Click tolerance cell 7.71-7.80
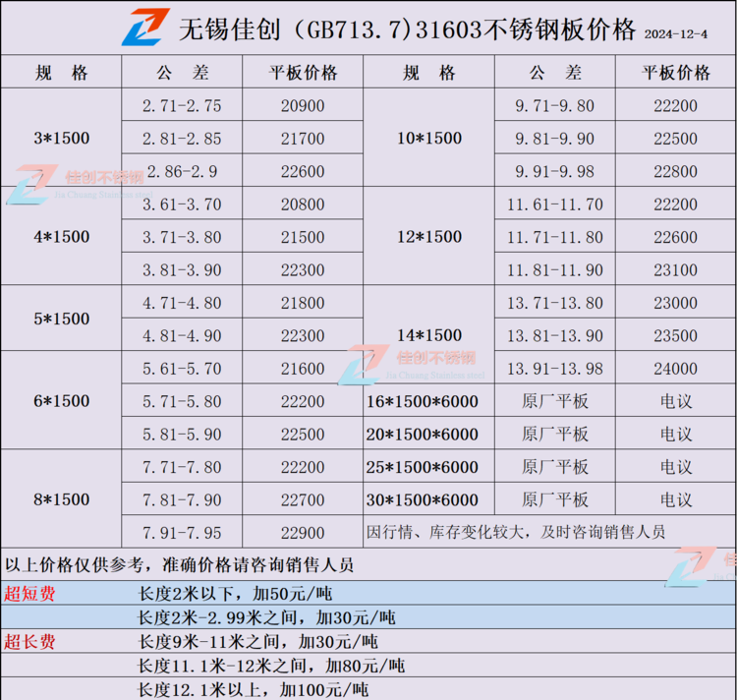The image size is (737, 700). pos(182,467)
